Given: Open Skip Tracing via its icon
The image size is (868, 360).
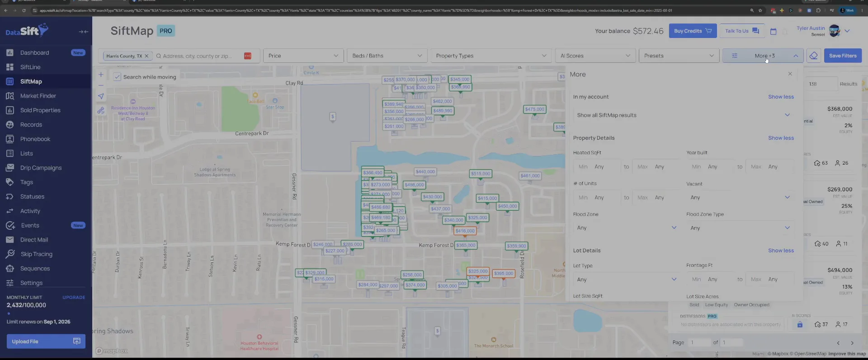Looking at the screenshot, I should (x=10, y=254).
